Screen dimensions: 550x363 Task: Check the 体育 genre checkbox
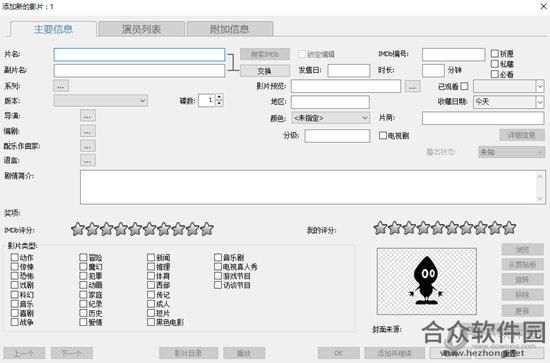[151, 276]
